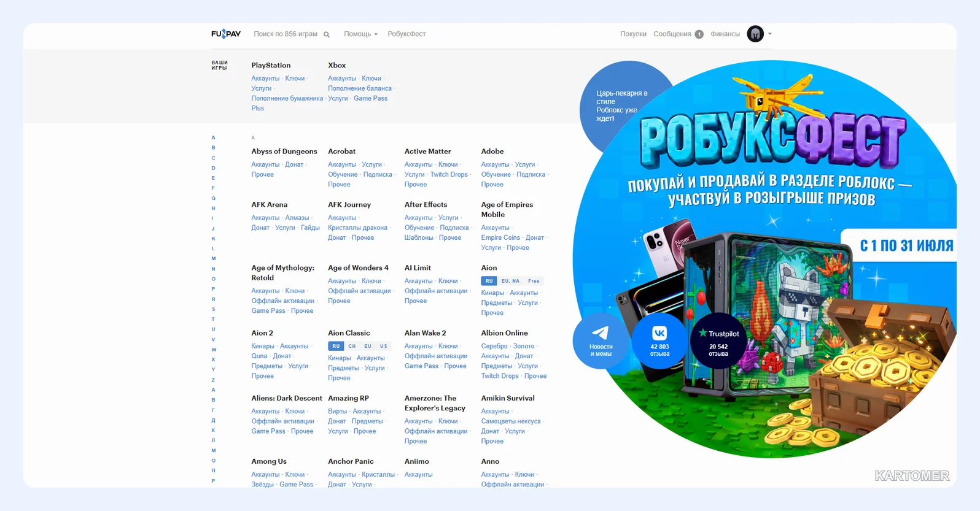Click the FunPay logo
980x511 pixels.
[226, 34]
